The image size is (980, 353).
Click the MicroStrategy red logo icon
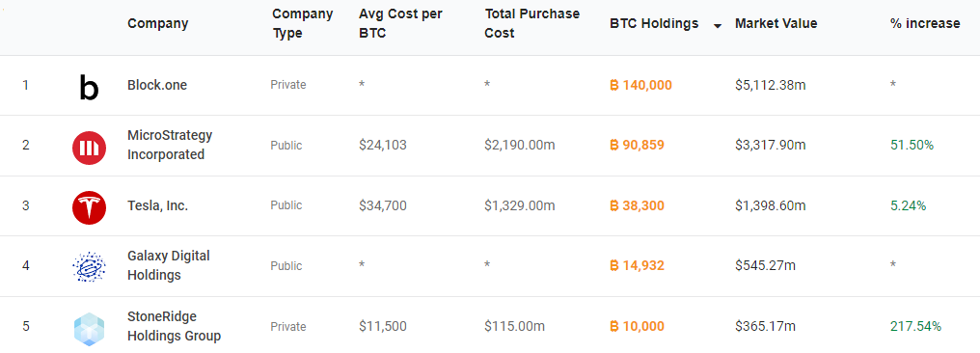(x=89, y=148)
